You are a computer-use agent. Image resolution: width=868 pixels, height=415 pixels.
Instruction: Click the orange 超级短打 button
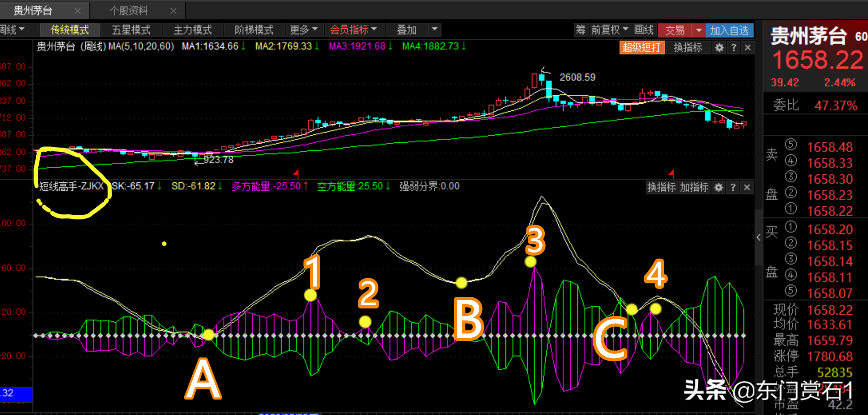[x=642, y=47]
